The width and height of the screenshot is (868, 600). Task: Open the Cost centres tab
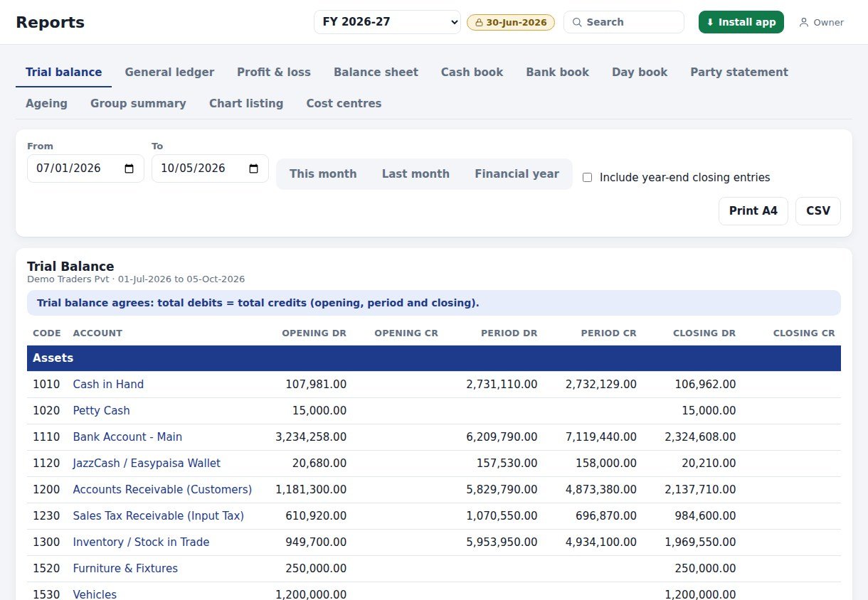(344, 103)
